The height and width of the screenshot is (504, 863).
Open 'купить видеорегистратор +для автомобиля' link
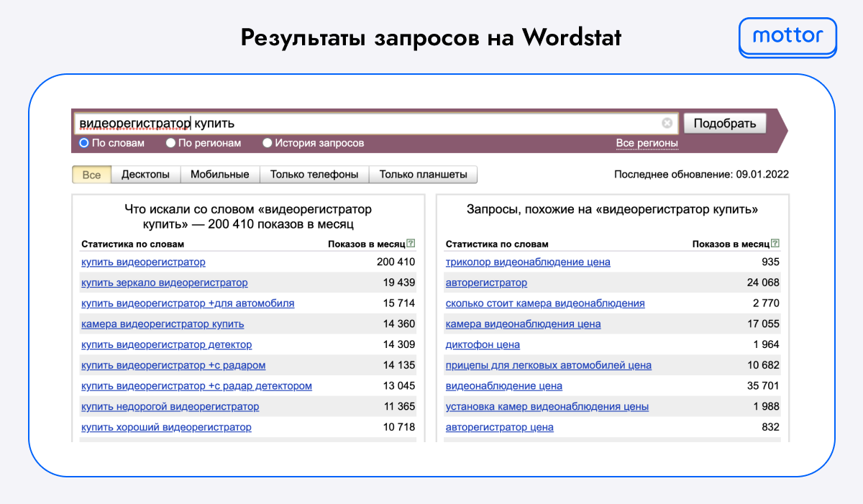pyautogui.click(x=188, y=303)
